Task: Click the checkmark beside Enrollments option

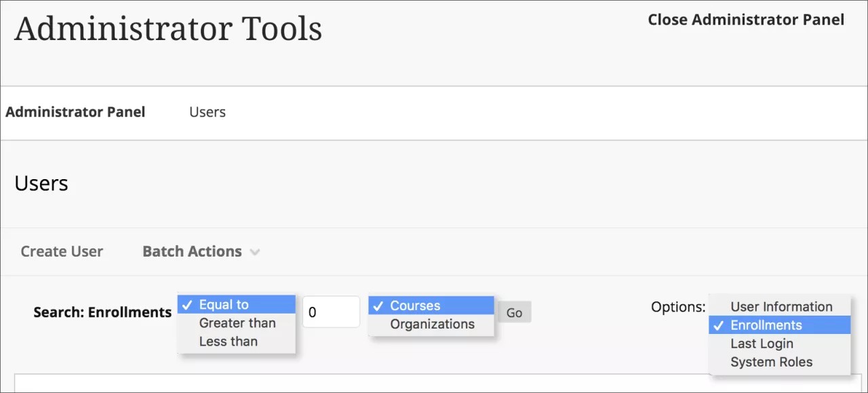Action: [717, 325]
